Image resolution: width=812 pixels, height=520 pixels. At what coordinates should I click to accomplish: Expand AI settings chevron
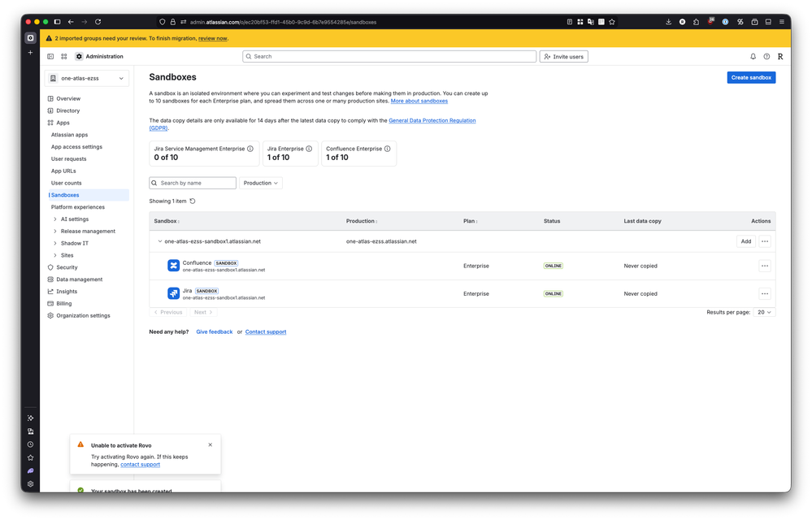(55, 219)
